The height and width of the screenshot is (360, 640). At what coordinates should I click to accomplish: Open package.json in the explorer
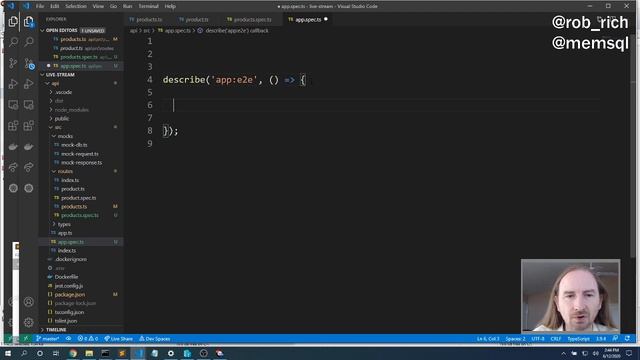coord(70,295)
